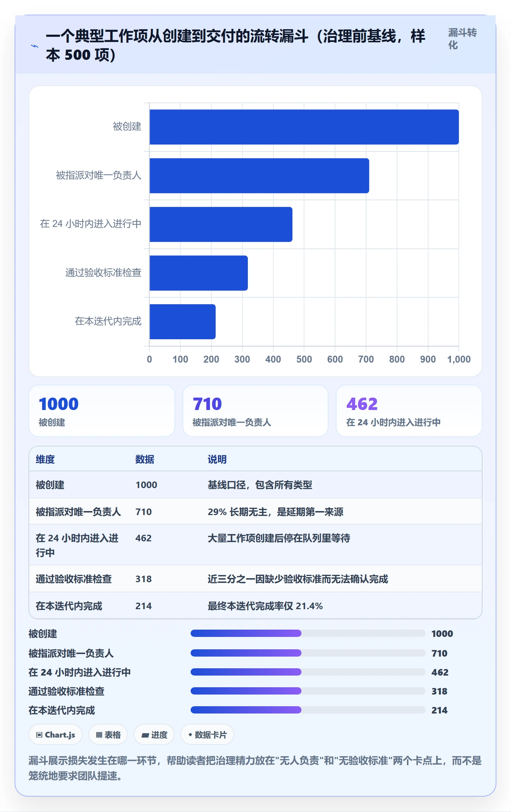Click the 通过验收标准检查 chart bar
Image resolution: width=511 pixels, height=812 pixels.
click(199, 273)
